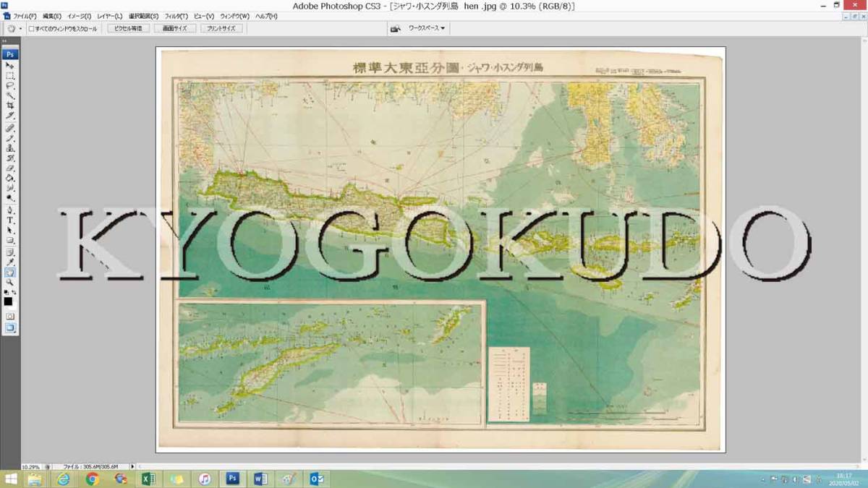Click the ピクセル等倍 button

click(x=128, y=29)
